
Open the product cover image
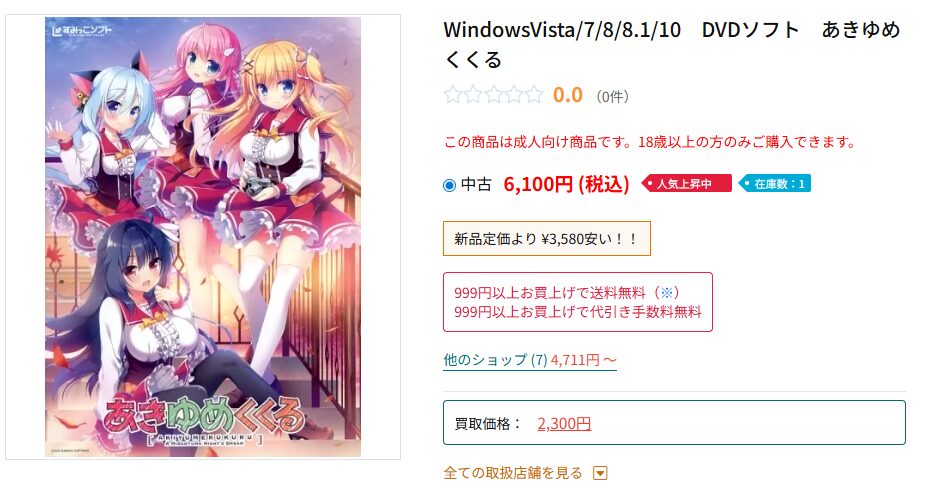click(x=203, y=237)
